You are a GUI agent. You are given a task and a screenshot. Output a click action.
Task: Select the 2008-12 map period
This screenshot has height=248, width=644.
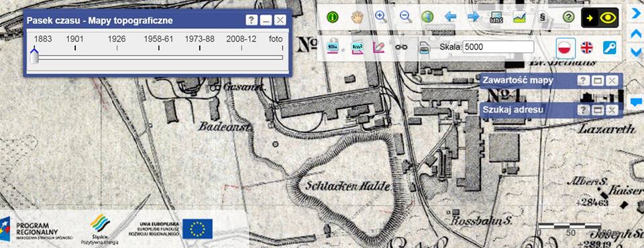pos(241,39)
